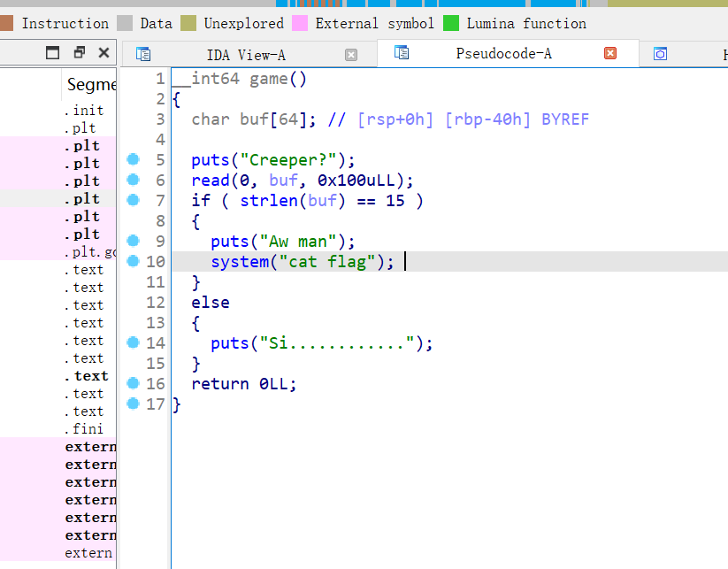Image resolution: width=728 pixels, height=569 pixels.
Task: Click the IDA View-A tab icon
Action: pyautogui.click(x=143, y=54)
